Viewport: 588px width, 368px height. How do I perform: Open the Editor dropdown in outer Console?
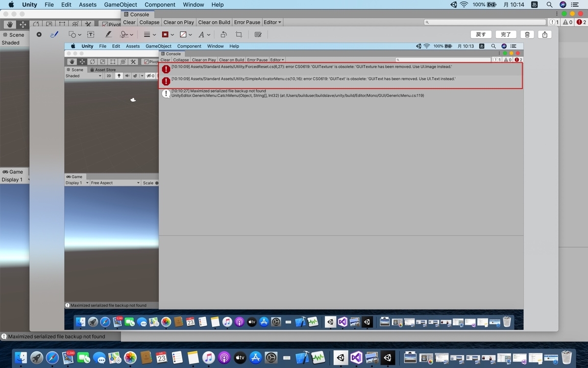pyautogui.click(x=272, y=22)
